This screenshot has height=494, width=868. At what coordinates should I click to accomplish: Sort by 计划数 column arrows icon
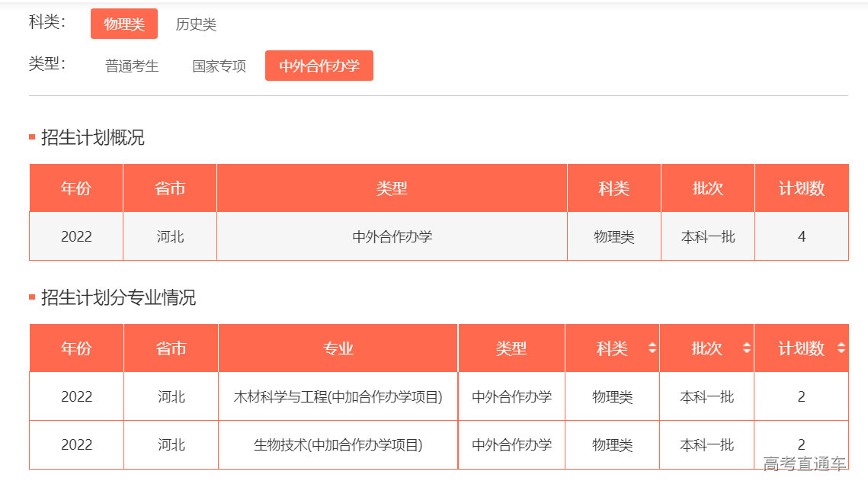pyautogui.click(x=841, y=348)
